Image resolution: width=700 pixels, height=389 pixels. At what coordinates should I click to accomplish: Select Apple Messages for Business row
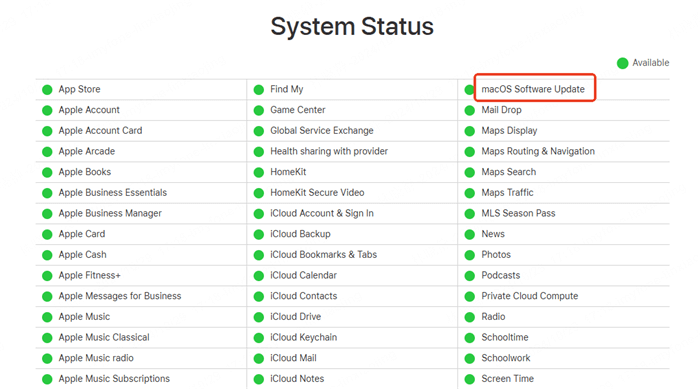(x=120, y=296)
